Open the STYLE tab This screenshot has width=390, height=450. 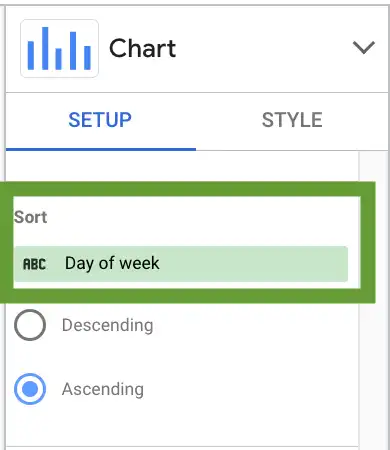coord(292,120)
